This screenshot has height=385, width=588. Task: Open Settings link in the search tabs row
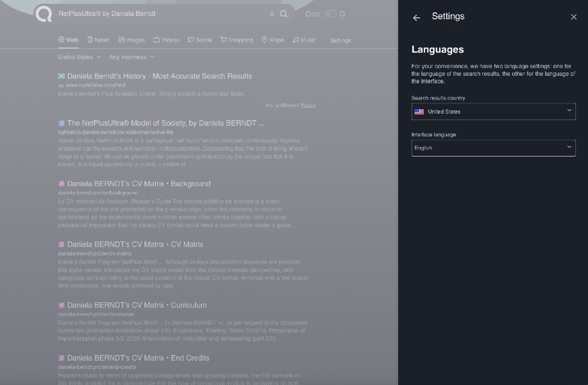pos(340,40)
